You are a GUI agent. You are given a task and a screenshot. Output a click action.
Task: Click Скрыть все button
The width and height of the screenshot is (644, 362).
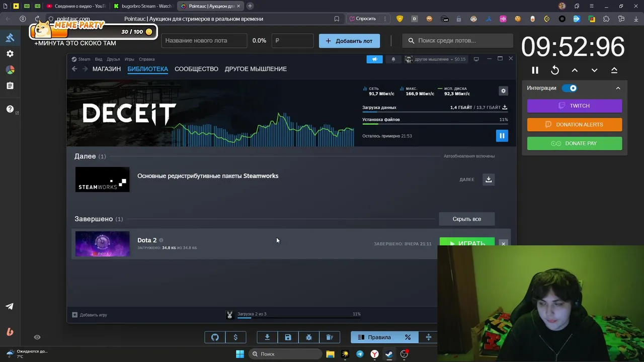(x=467, y=219)
